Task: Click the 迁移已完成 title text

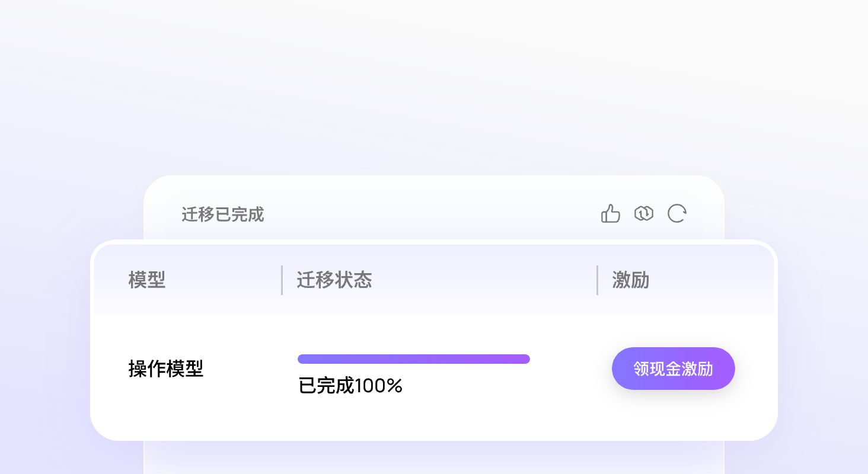Action: (223, 214)
